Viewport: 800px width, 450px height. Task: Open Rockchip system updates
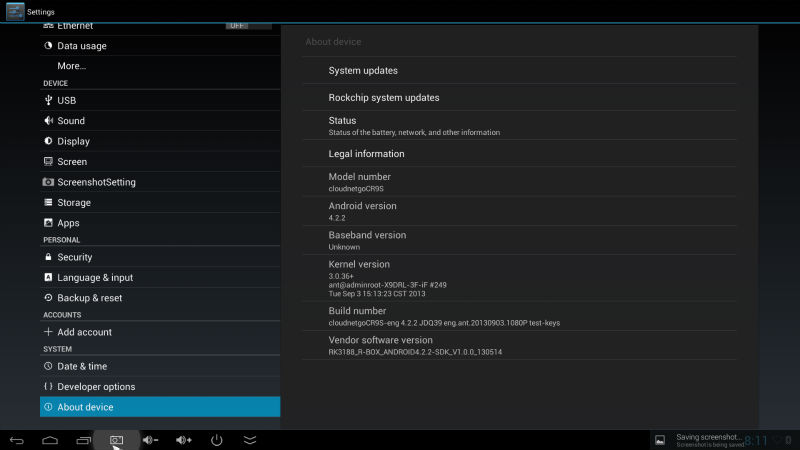[x=519, y=97]
